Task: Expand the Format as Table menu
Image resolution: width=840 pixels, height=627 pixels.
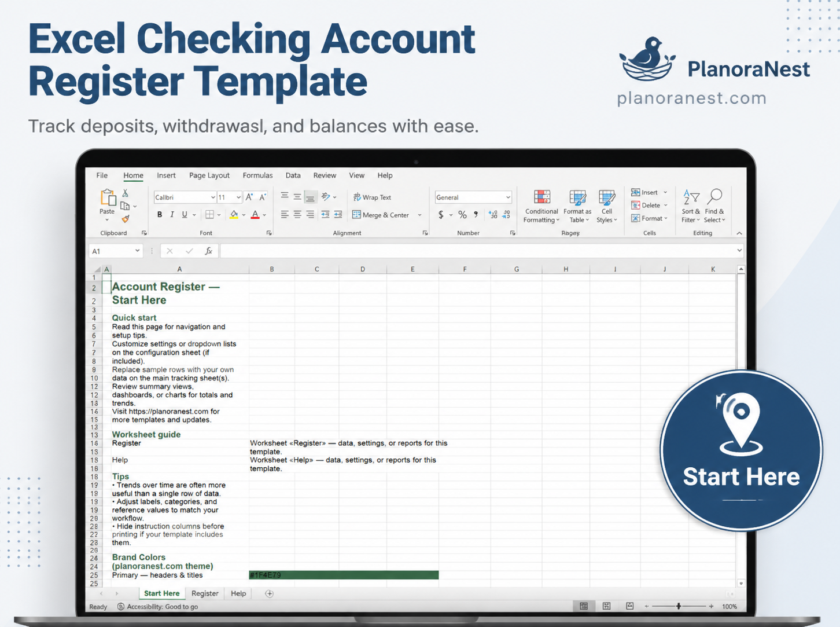Action: [x=577, y=207]
